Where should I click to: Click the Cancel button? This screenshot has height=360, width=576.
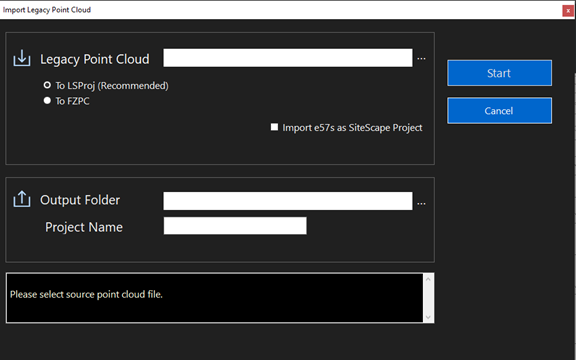click(499, 111)
